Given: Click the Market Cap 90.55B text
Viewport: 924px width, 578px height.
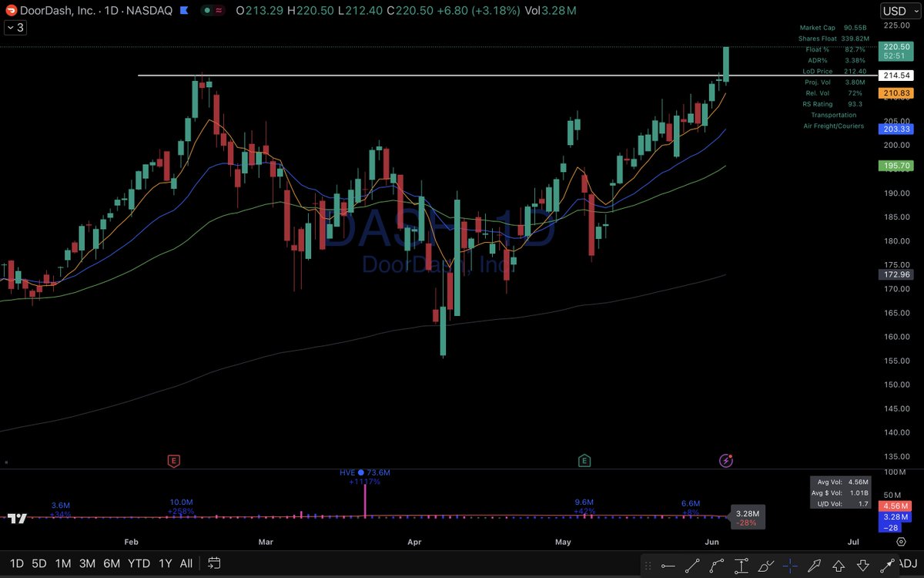Looking at the screenshot, I should coord(832,28).
